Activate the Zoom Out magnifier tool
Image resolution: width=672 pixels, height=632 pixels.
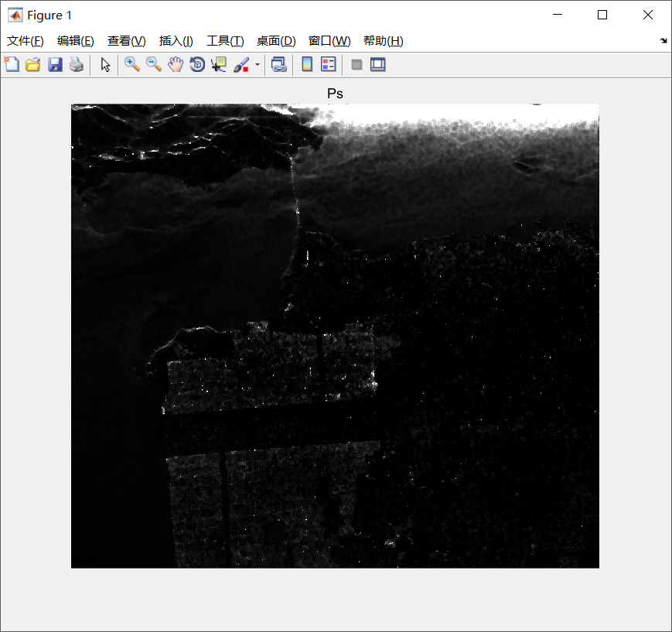pos(154,64)
